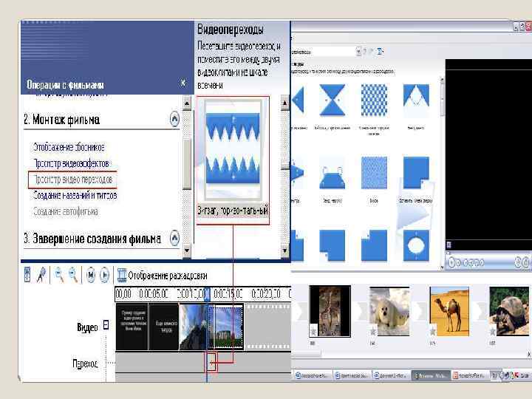Select the giraffe clip on the storyboard
The width and height of the screenshot is (532, 399).
[330, 311]
